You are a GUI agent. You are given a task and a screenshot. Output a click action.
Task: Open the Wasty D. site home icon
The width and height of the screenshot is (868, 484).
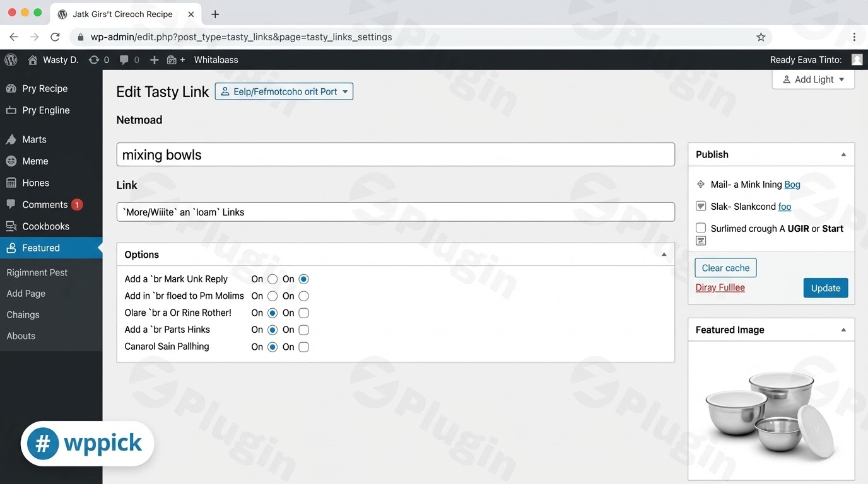click(33, 60)
